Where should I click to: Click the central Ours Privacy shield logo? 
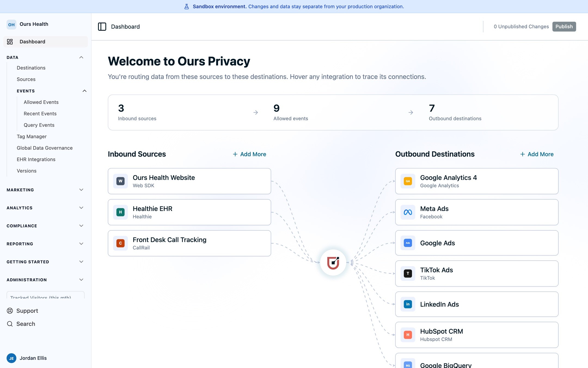tap(333, 263)
